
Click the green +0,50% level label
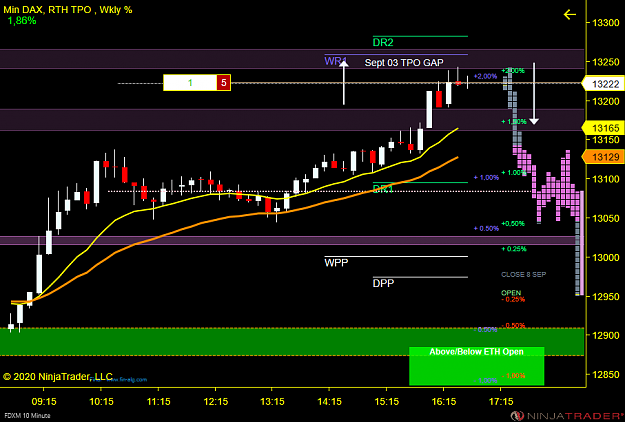click(x=513, y=224)
